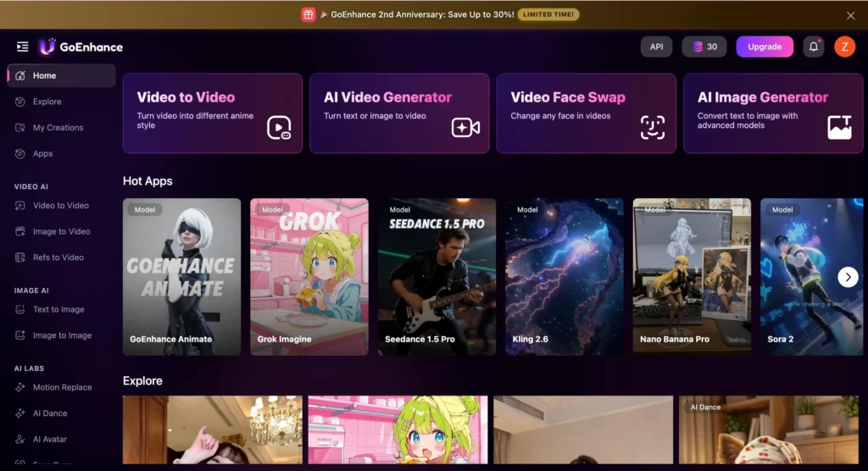
Task: Open Image to Image in the sidebar
Action: click(x=61, y=335)
